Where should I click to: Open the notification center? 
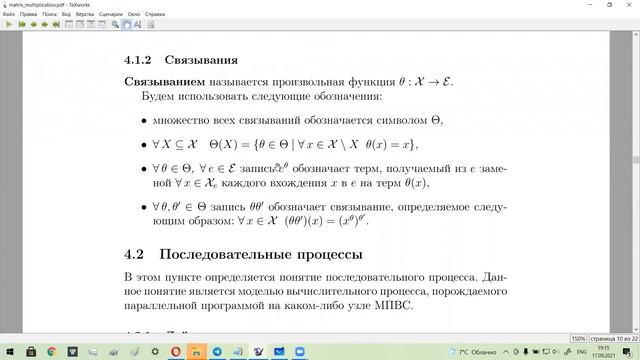[627, 352]
